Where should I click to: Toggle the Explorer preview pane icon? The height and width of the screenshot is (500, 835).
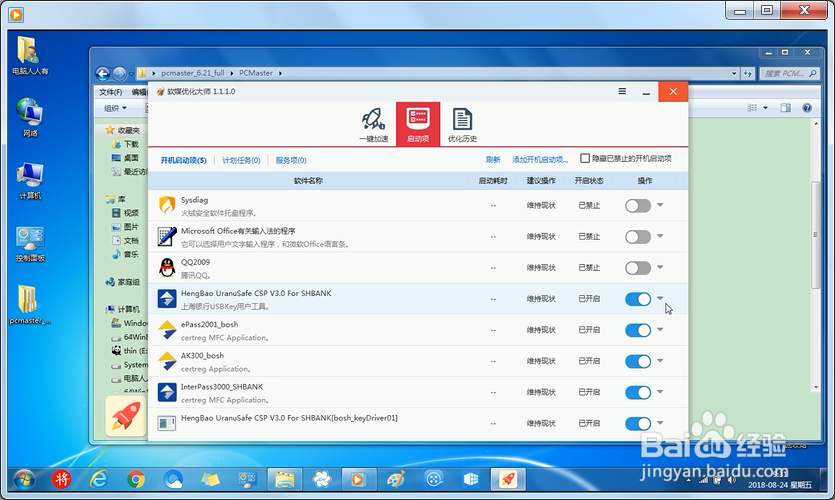coord(785,108)
